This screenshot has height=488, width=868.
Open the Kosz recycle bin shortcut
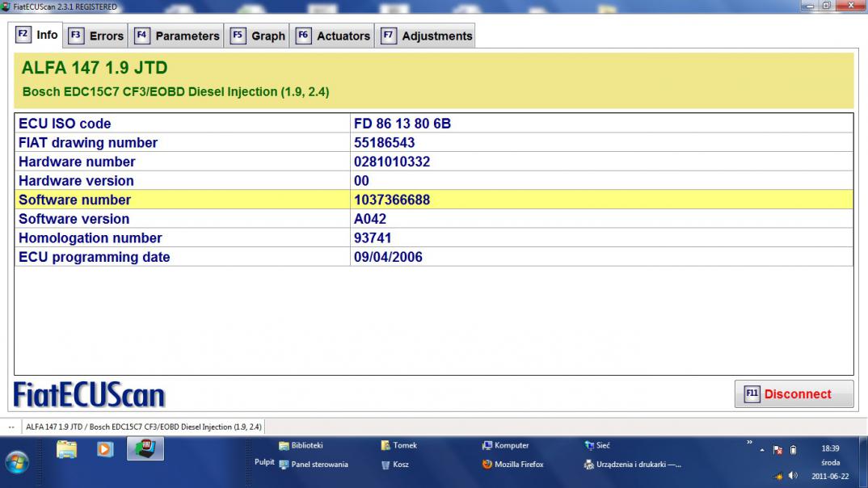tap(395, 465)
